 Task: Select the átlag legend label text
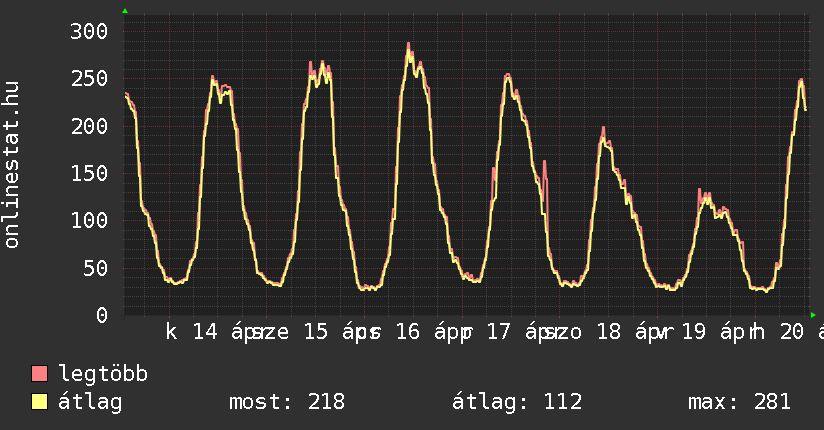pyautogui.click(x=90, y=402)
